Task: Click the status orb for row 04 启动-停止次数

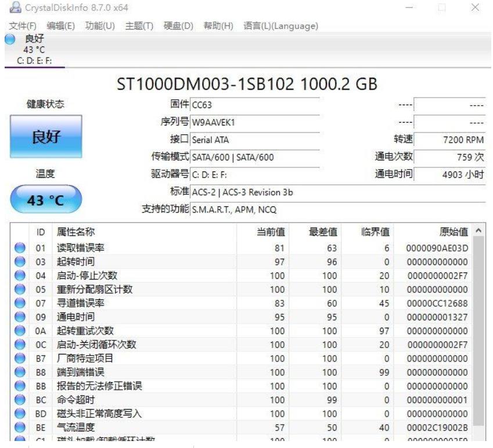Action: (x=20, y=275)
